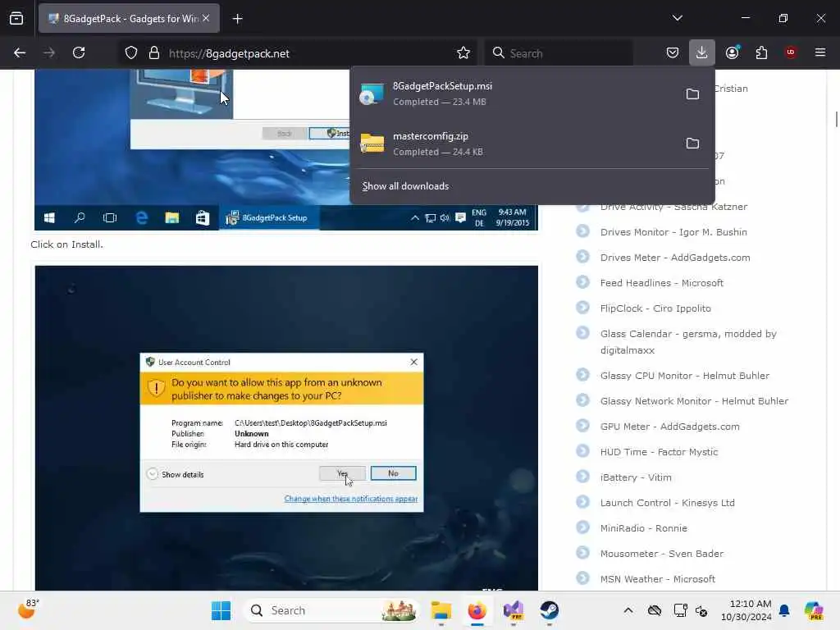The height and width of the screenshot is (630, 840).
Task: Open a new browser tab
Action: click(237, 19)
